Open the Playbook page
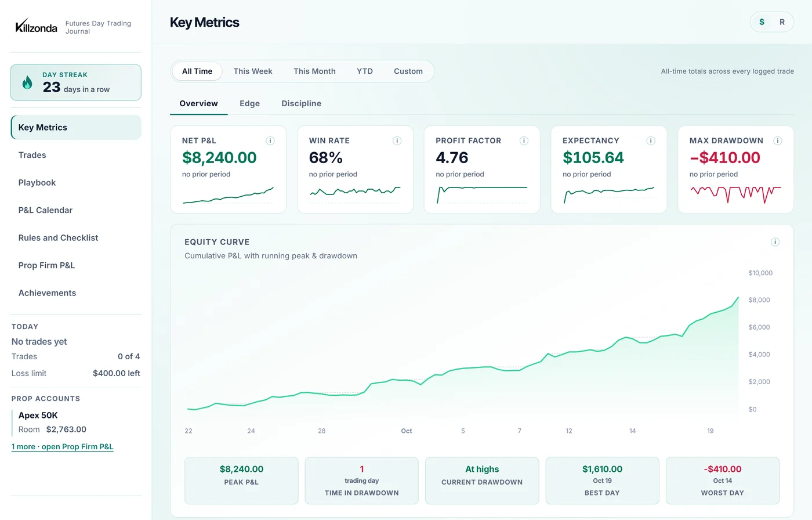 76,183
